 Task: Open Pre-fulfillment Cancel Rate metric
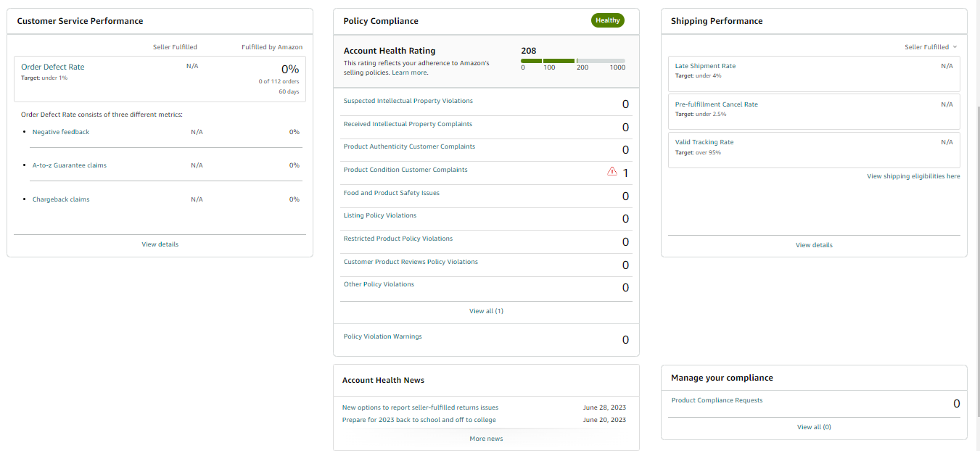tap(717, 104)
